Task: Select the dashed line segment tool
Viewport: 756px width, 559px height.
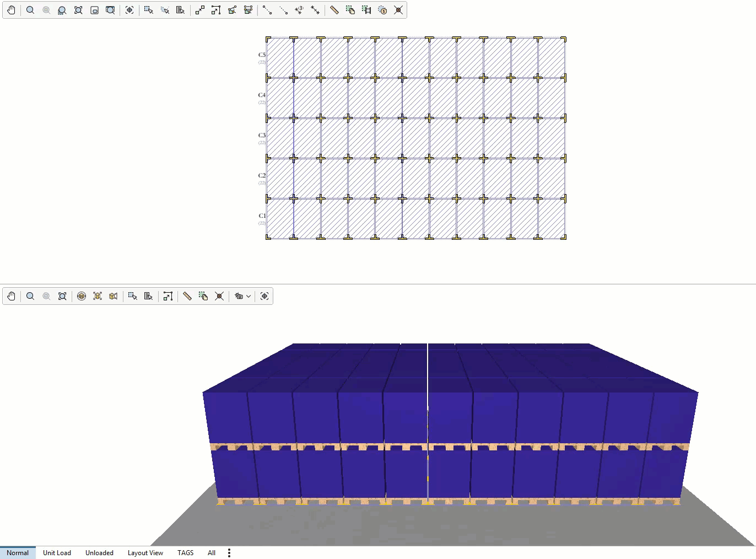Action: click(x=283, y=10)
